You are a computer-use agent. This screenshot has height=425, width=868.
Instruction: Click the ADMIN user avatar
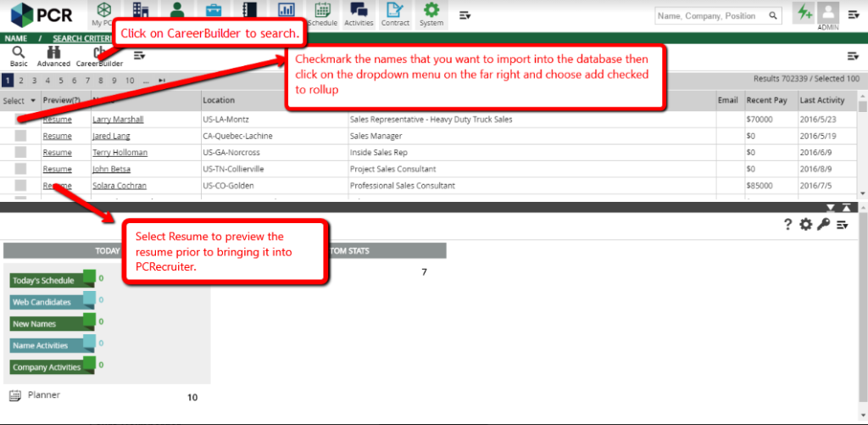[828, 12]
